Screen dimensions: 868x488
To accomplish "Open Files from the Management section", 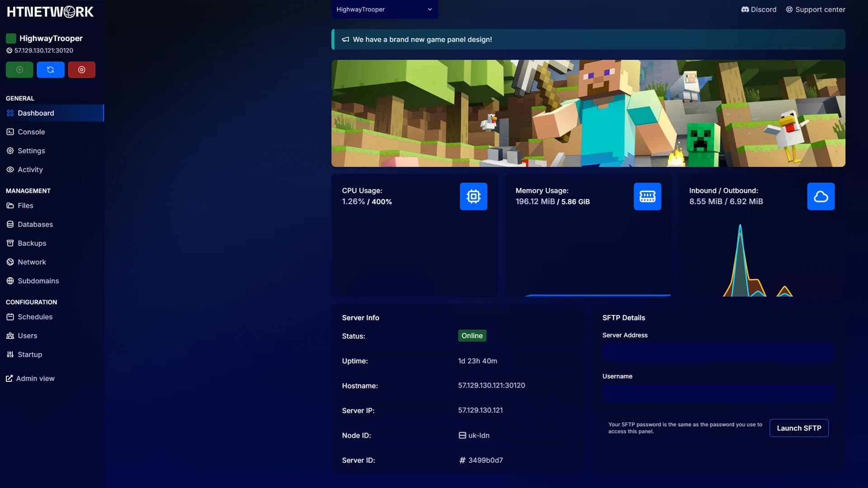I will pyautogui.click(x=25, y=205).
